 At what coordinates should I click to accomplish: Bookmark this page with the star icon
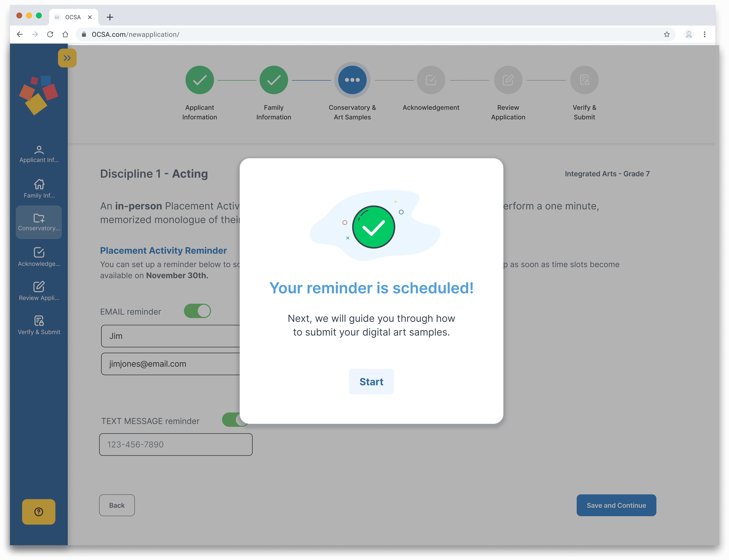(667, 34)
